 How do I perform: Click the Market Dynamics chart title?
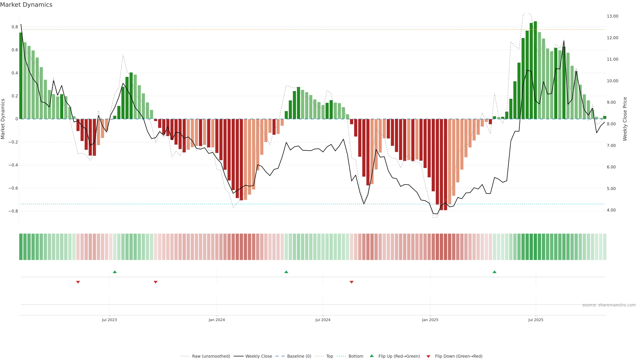coord(26,5)
